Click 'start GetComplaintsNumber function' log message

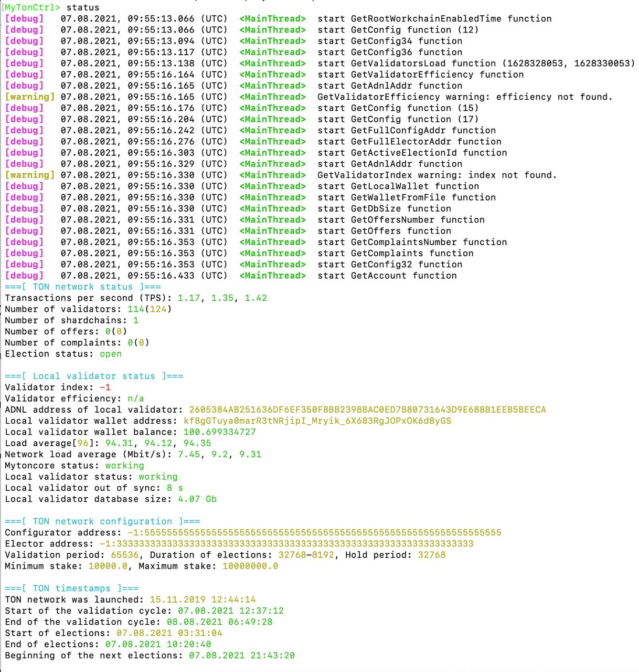(412, 242)
